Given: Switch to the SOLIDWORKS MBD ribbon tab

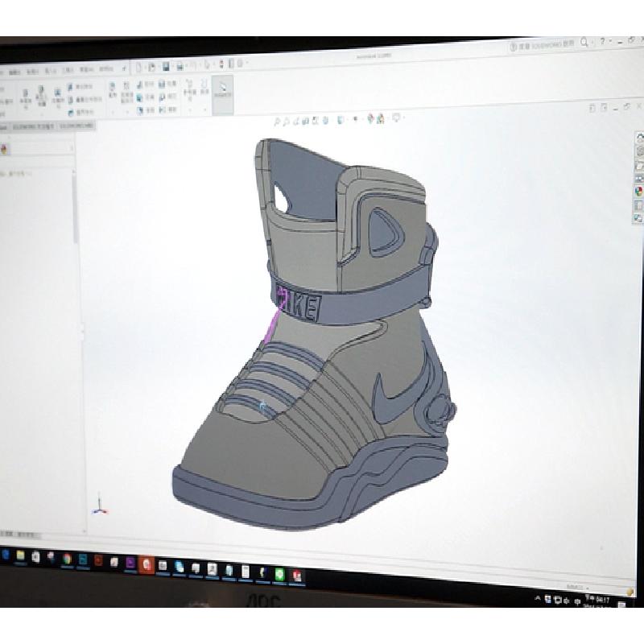Looking at the screenshot, I should [76, 126].
